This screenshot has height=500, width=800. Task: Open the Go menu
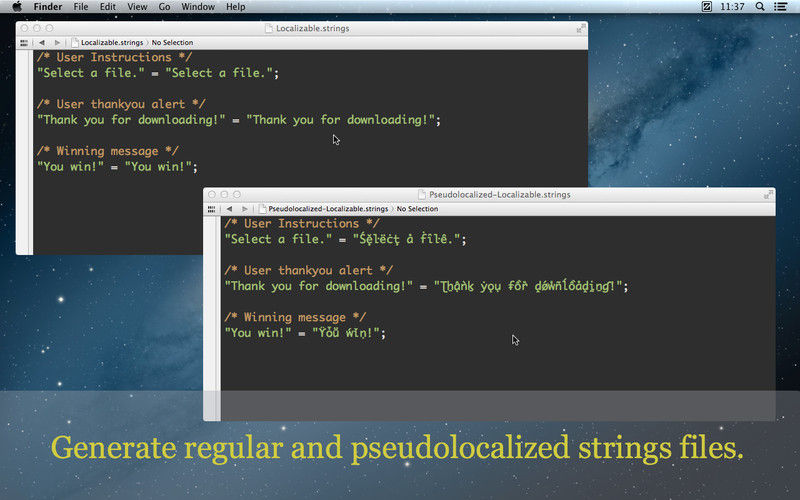pos(164,7)
